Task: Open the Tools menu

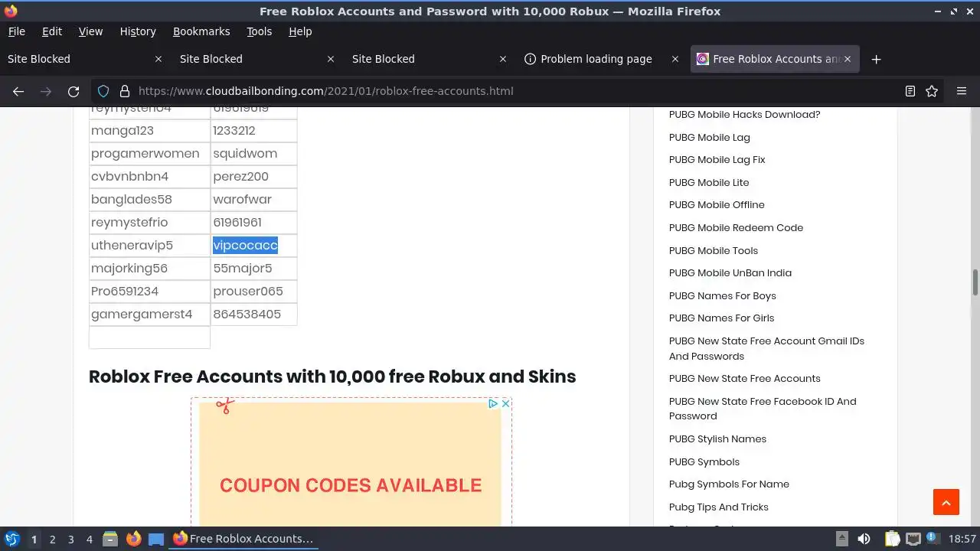Action: [260, 31]
